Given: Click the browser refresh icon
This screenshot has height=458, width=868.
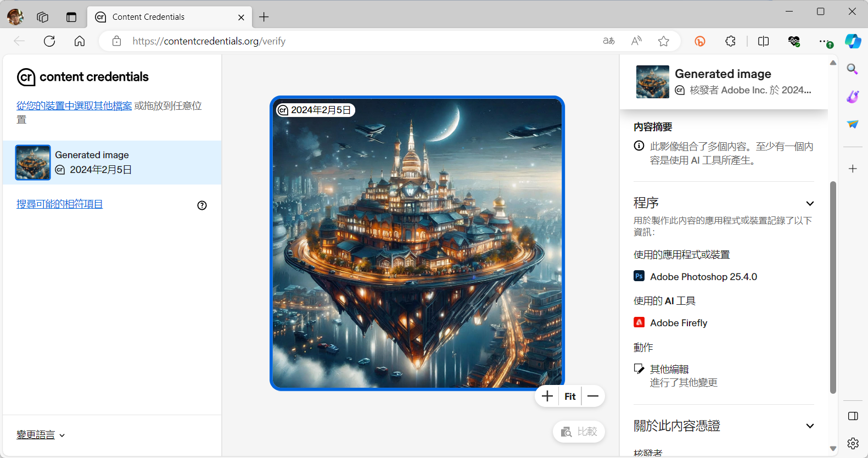Looking at the screenshot, I should tap(49, 41).
